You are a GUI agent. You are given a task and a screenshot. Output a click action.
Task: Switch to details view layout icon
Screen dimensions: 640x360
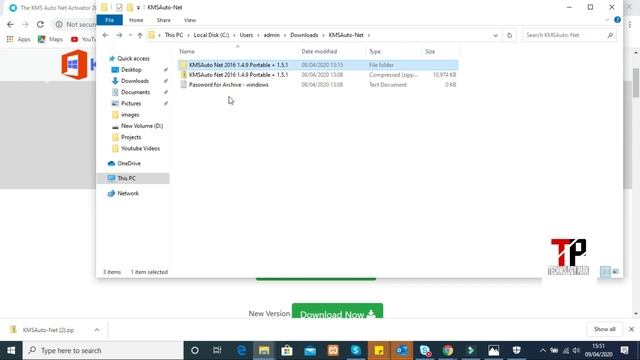point(605,271)
